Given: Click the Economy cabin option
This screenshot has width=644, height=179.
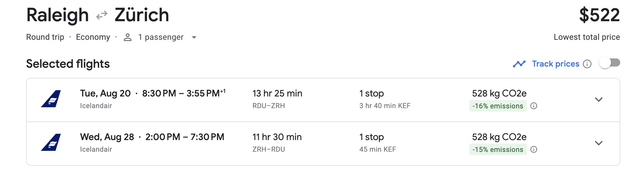Looking at the screenshot, I should click(93, 37).
